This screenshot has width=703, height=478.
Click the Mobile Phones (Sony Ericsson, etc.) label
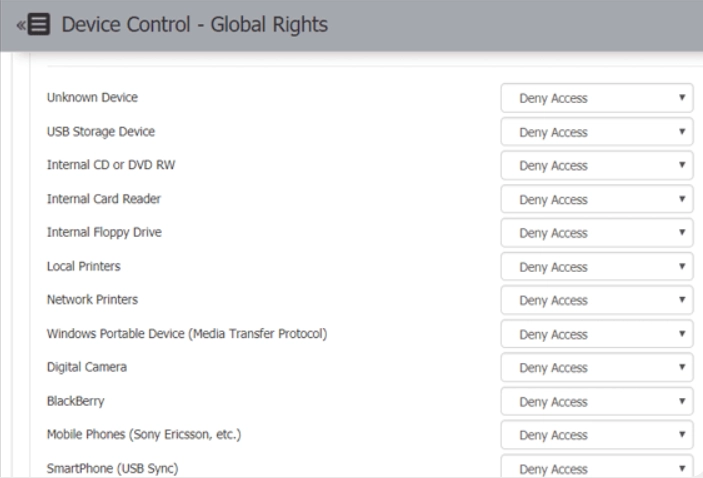pyautogui.click(x=144, y=435)
